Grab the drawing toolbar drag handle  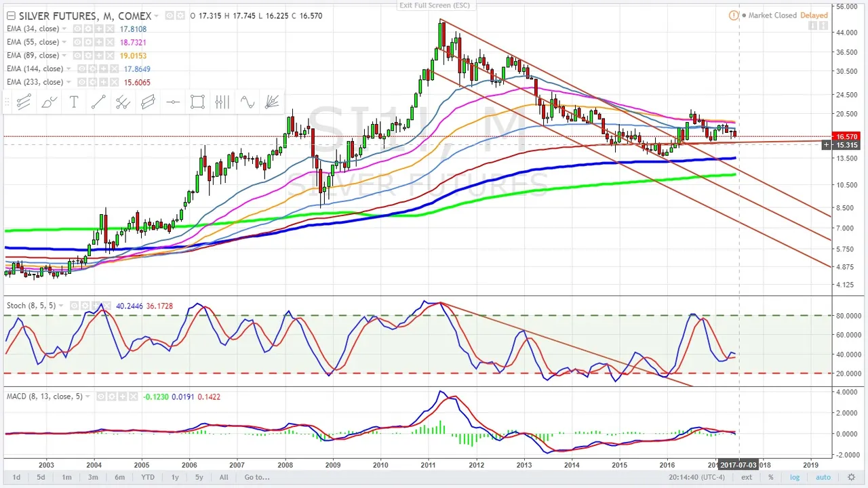[x=7, y=102]
